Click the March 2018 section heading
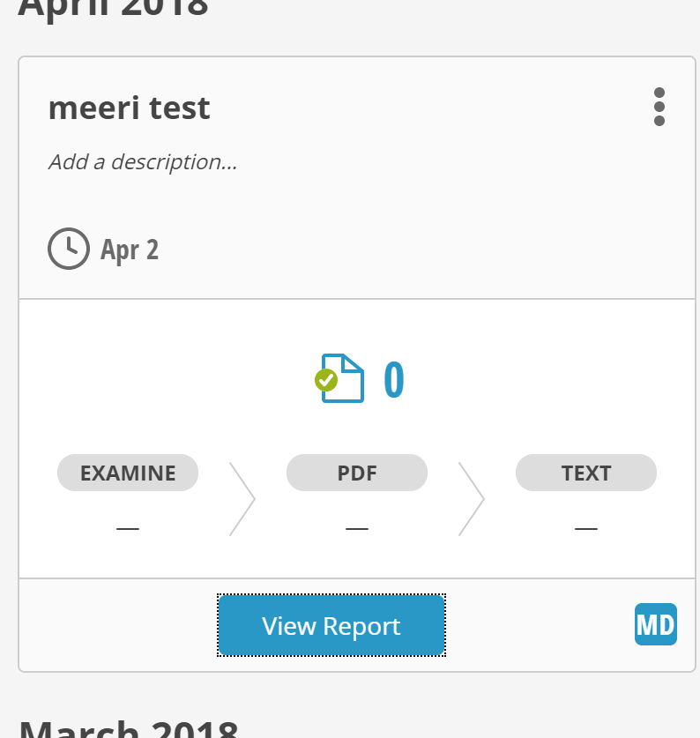Image resolution: width=700 pixels, height=738 pixels. point(129,729)
